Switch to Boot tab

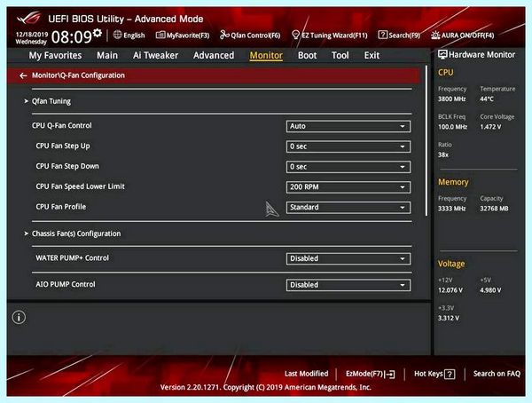[x=307, y=55]
